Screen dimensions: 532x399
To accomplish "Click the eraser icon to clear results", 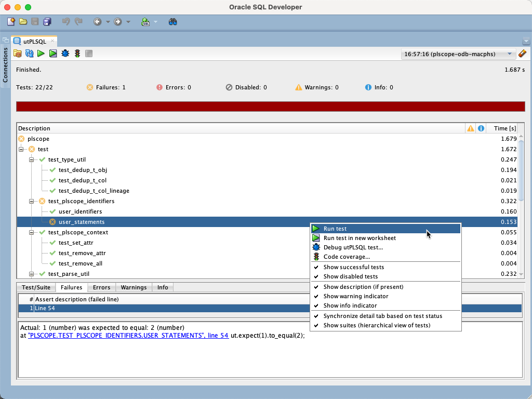I will pos(522,53).
